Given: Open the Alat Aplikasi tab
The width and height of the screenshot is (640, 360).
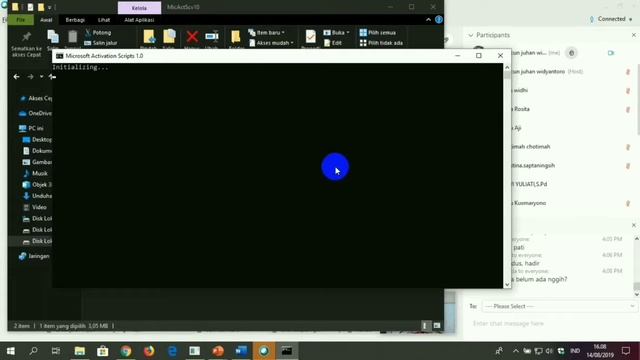Looking at the screenshot, I should click(139, 20).
